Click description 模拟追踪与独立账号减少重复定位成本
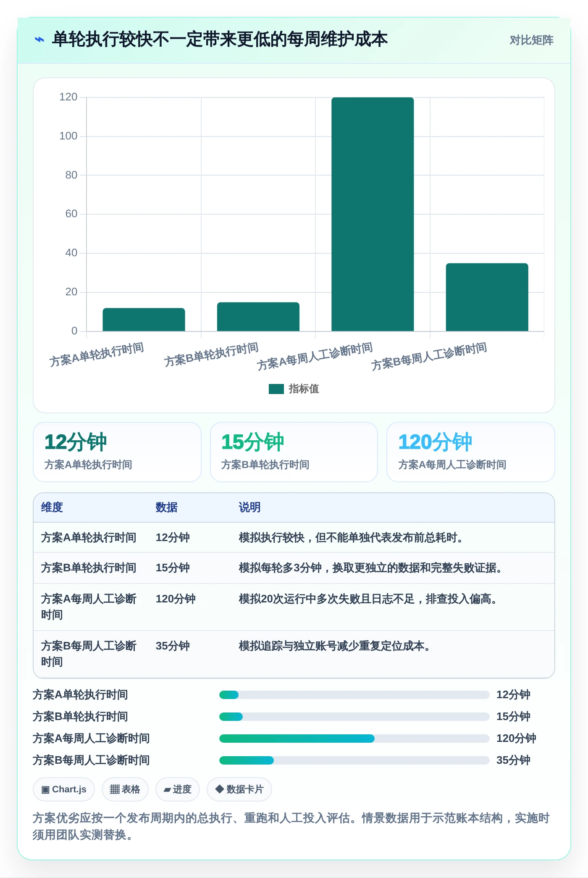 (334, 646)
